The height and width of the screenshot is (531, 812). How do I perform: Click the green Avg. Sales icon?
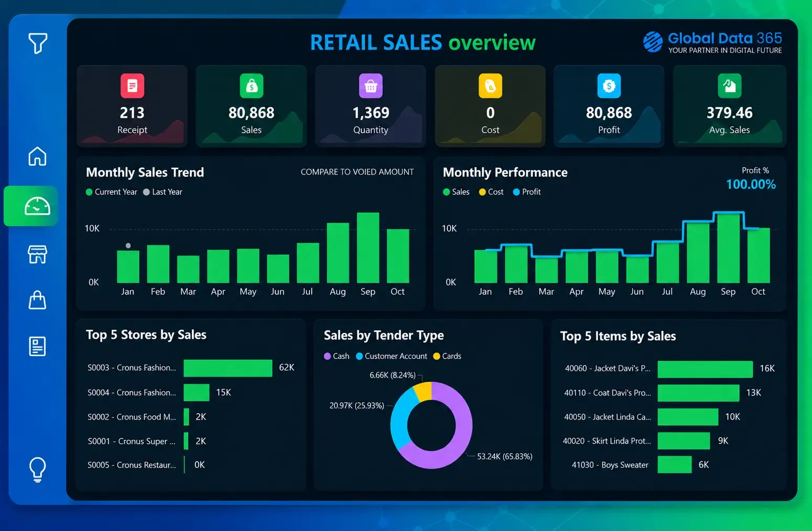[729, 86]
